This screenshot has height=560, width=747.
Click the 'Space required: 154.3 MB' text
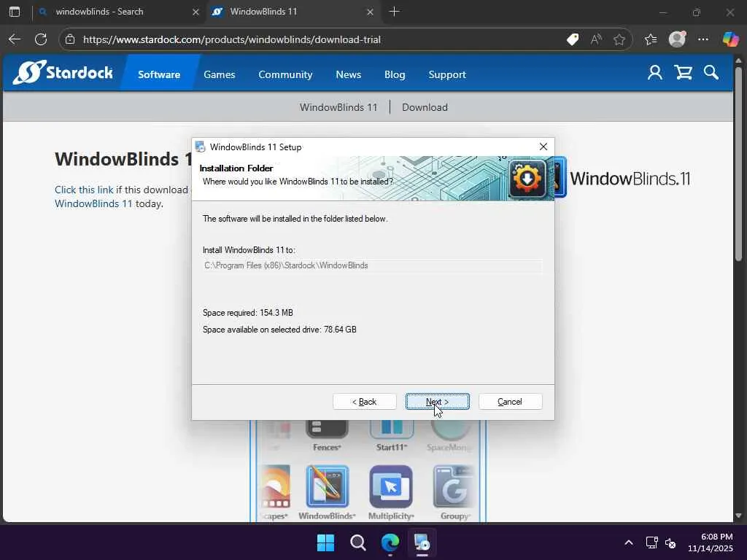[248, 313]
